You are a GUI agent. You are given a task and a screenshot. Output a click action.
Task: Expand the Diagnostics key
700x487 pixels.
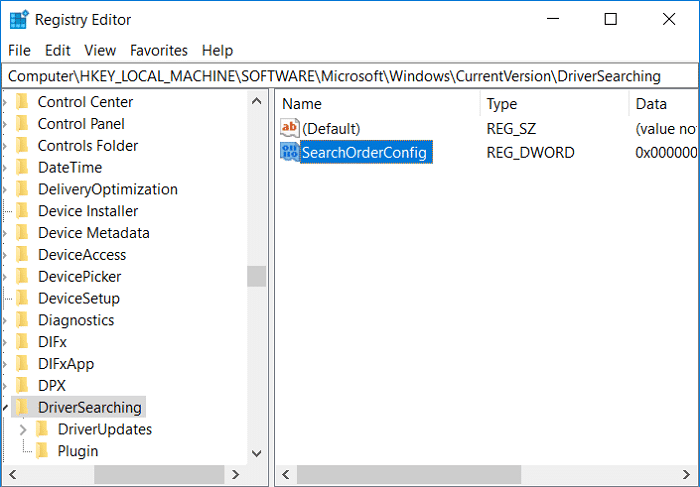[x=4, y=321]
